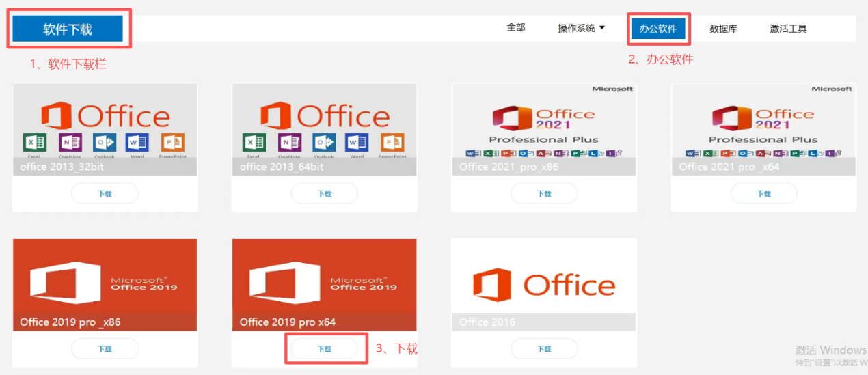Download office 2013_32bit via 下载 button

point(105,193)
